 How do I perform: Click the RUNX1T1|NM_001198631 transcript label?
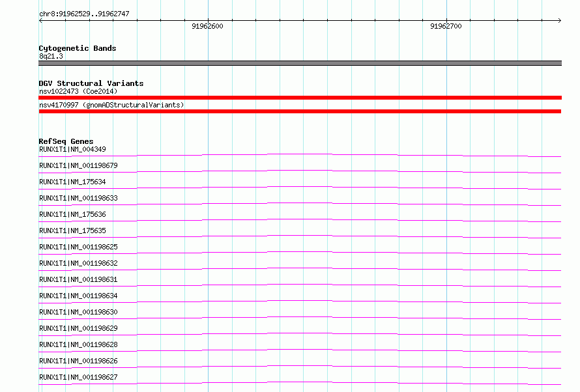pos(78,279)
